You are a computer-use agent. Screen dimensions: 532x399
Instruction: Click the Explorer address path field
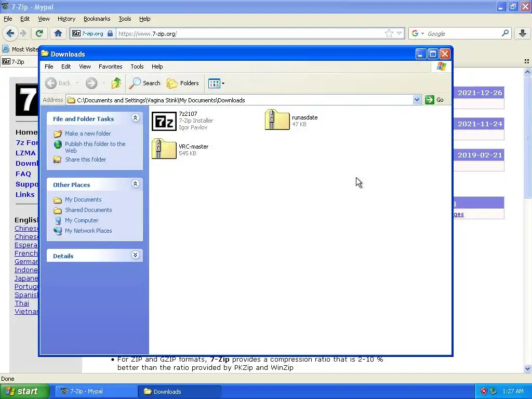[x=240, y=100]
